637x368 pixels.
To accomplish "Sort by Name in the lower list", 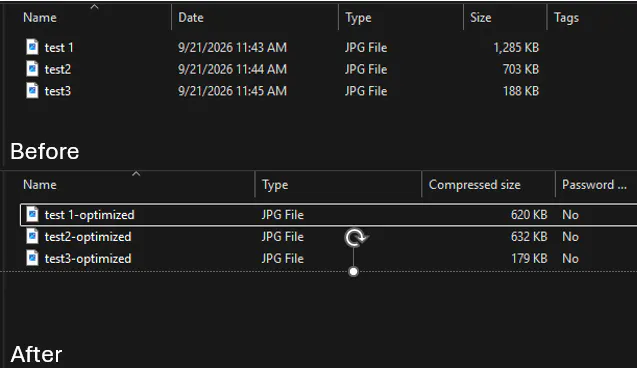I will [40, 184].
